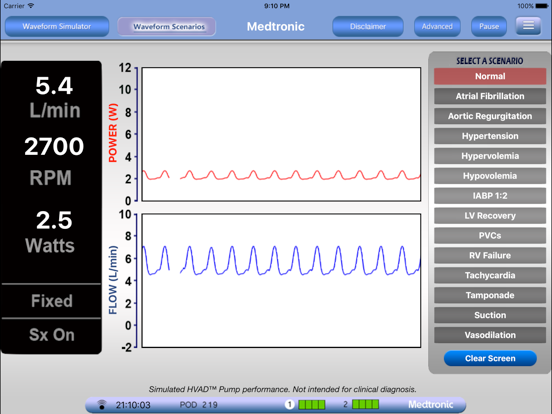Toggle the Fixed mode setting
552x414 pixels.
pyautogui.click(x=51, y=301)
